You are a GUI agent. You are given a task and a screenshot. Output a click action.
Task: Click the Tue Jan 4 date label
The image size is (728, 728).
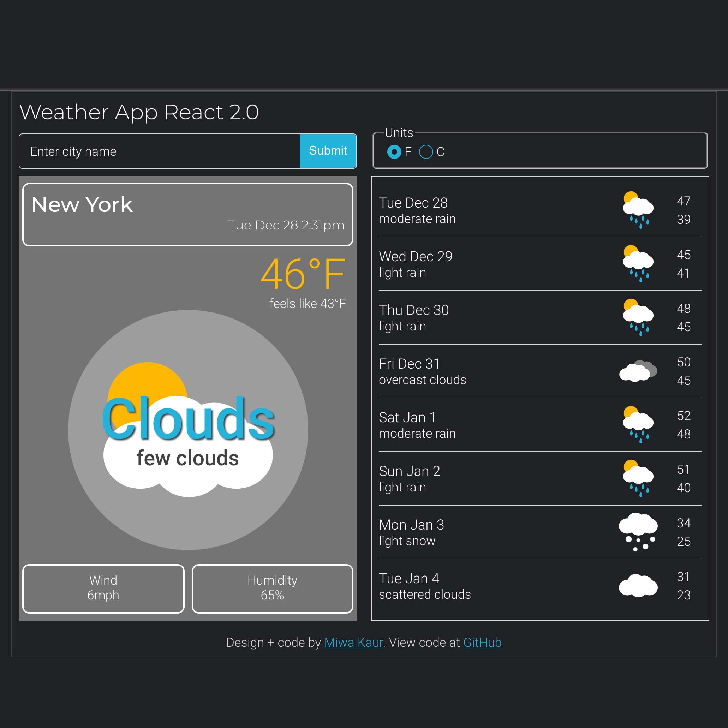[x=409, y=578]
